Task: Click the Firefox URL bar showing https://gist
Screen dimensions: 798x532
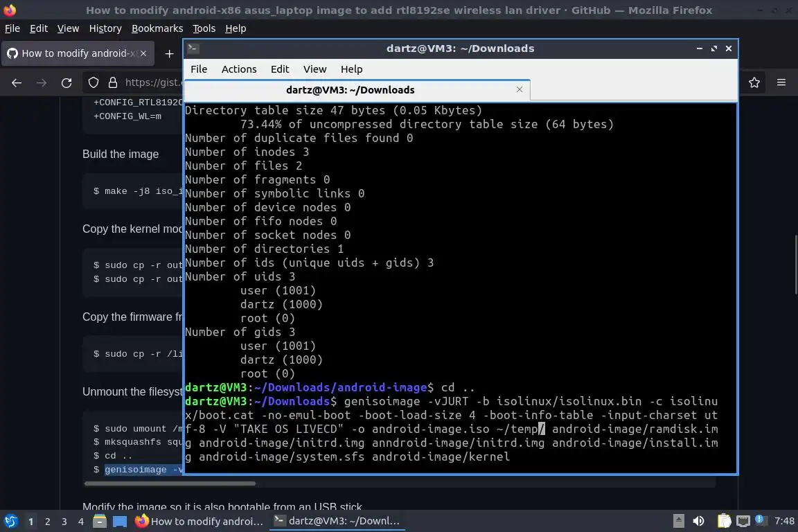Action: 152,82
